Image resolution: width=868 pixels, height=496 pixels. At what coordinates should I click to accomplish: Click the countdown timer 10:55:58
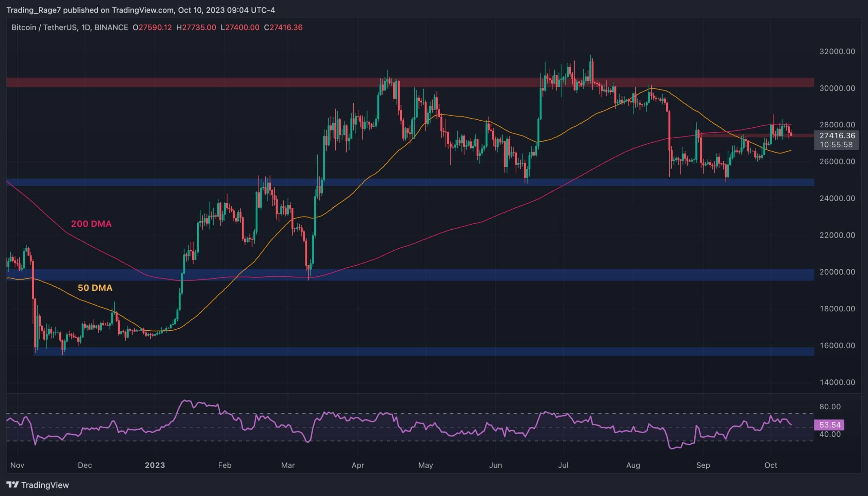pos(836,144)
